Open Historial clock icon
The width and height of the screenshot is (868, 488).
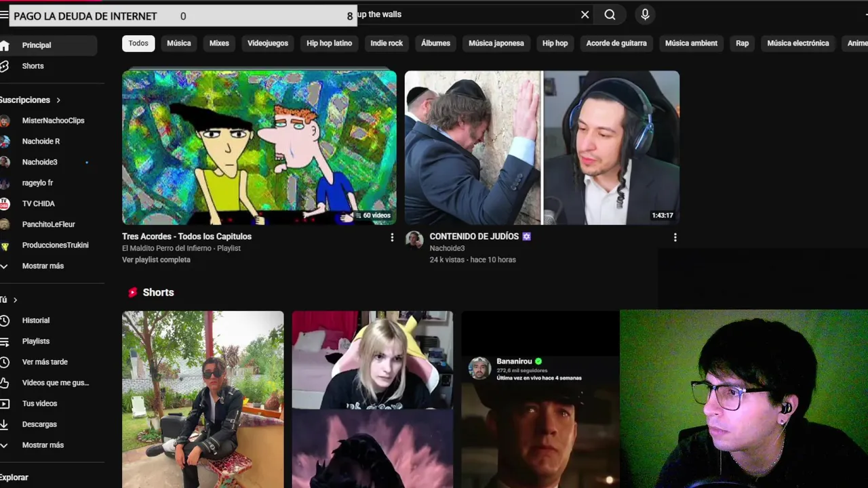pyautogui.click(x=5, y=321)
